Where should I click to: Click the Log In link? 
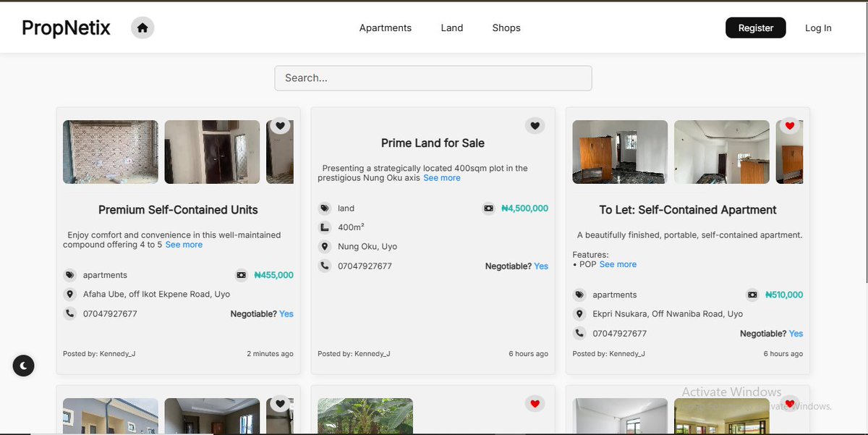[x=818, y=28]
